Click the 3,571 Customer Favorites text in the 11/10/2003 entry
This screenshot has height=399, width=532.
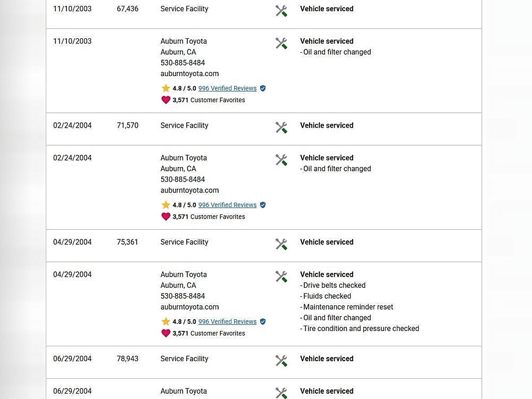(209, 100)
